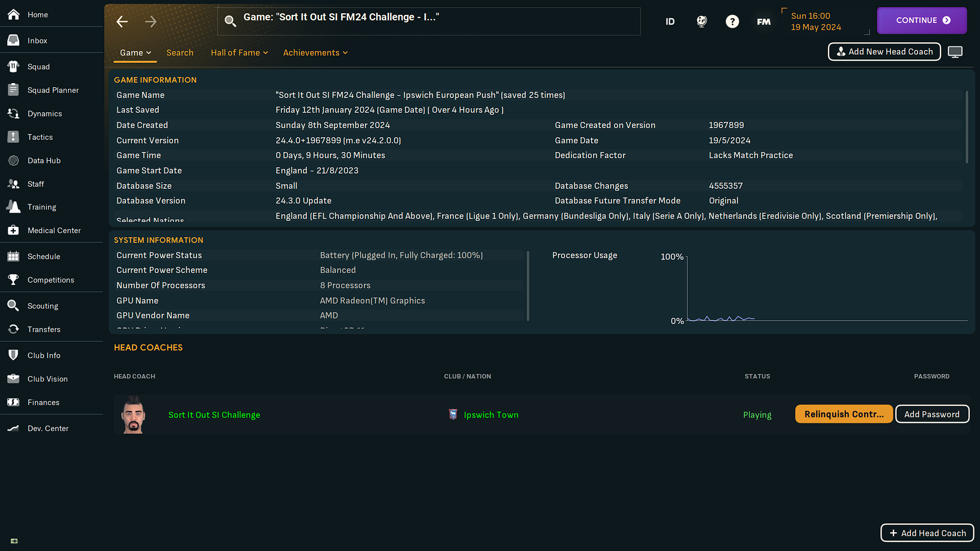Click Relinquish Control button
Screen dimensions: 980x551
[x=844, y=414]
